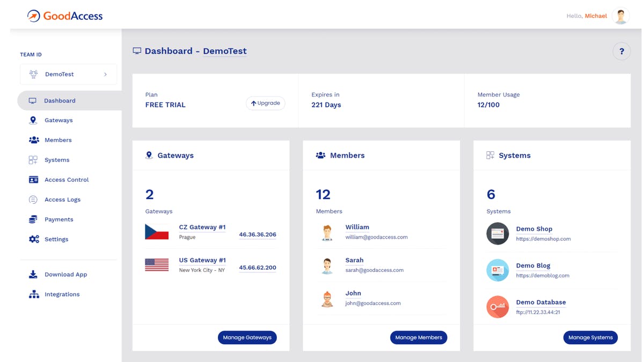
Task: Click the Systems grid icon in sidebar
Action: point(33,160)
